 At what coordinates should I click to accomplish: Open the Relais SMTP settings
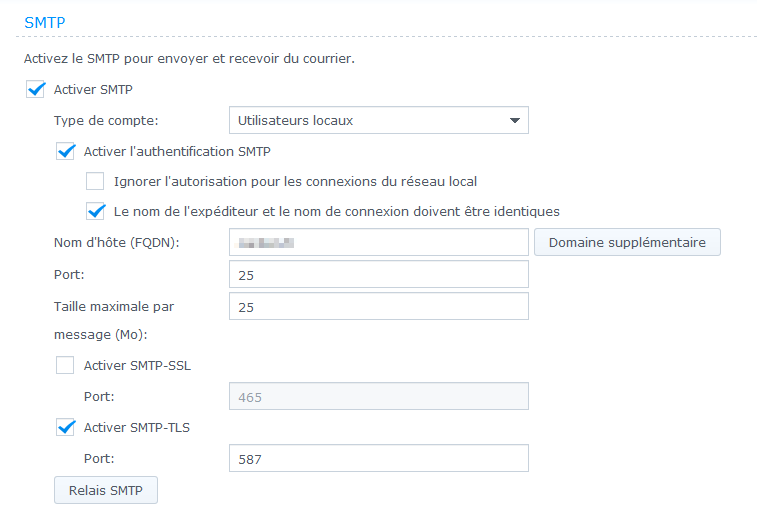click(x=105, y=491)
